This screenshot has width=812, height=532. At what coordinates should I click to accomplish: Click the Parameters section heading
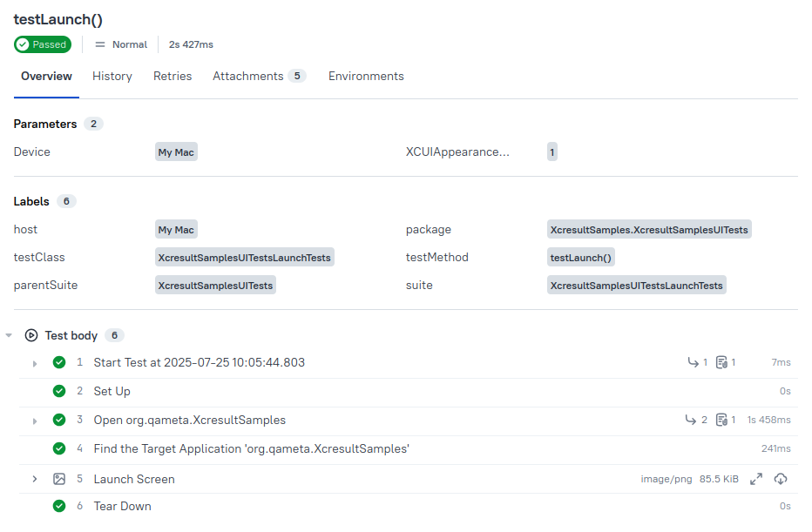tap(45, 125)
